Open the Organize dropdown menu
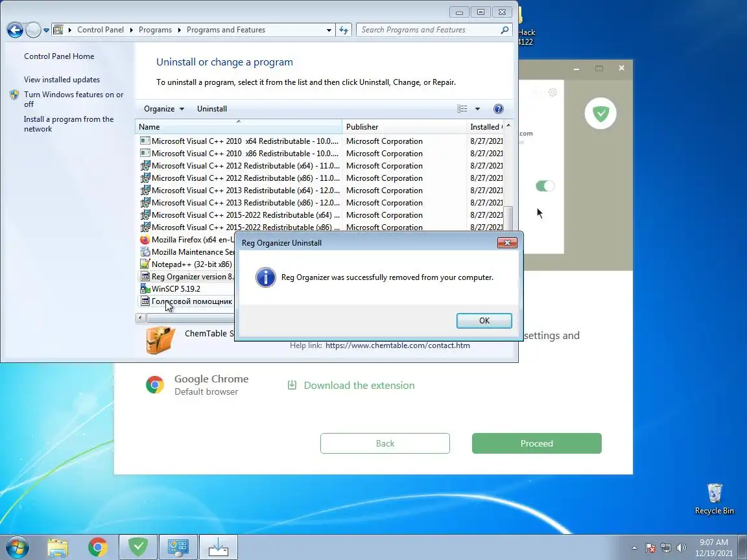747x560 pixels. coord(164,109)
